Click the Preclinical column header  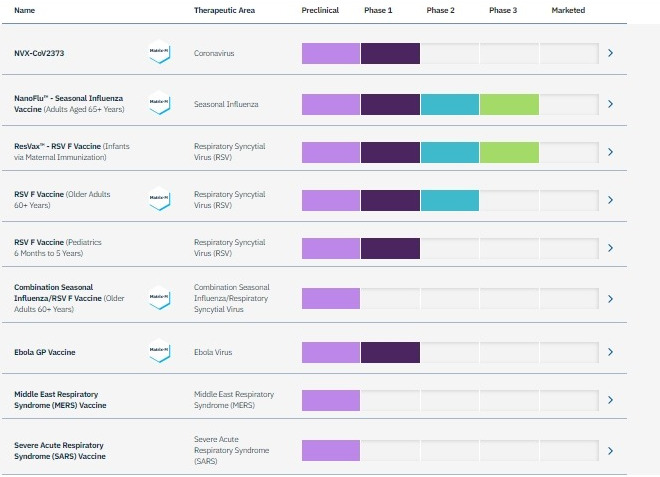tap(320, 10)
